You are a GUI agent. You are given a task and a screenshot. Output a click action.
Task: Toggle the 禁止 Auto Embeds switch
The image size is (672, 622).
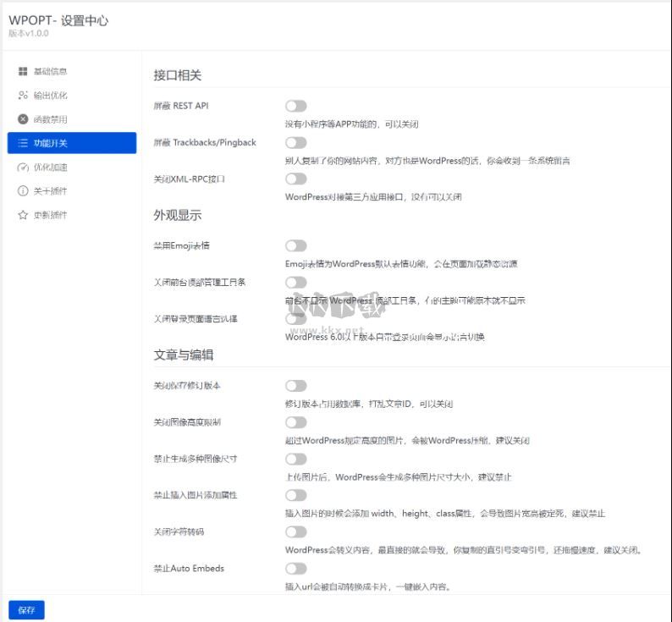(x=295, y=568)
